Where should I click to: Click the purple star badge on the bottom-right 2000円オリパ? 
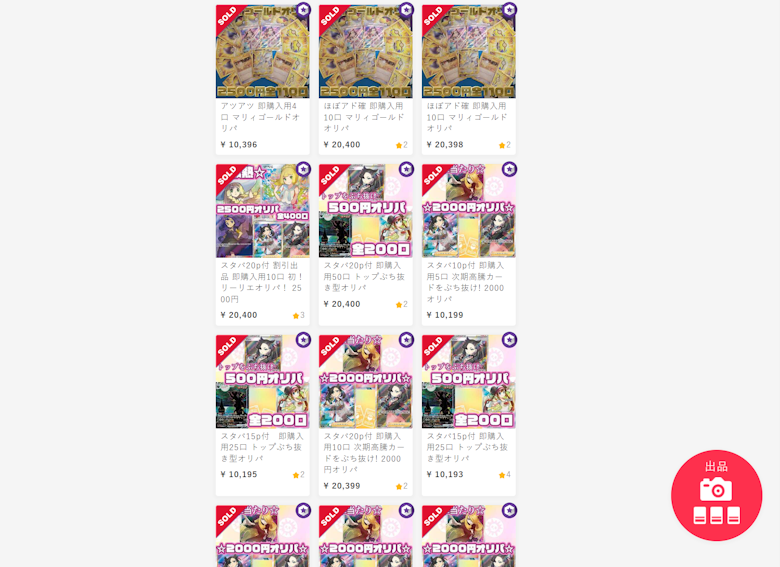[x=509, y=510]
